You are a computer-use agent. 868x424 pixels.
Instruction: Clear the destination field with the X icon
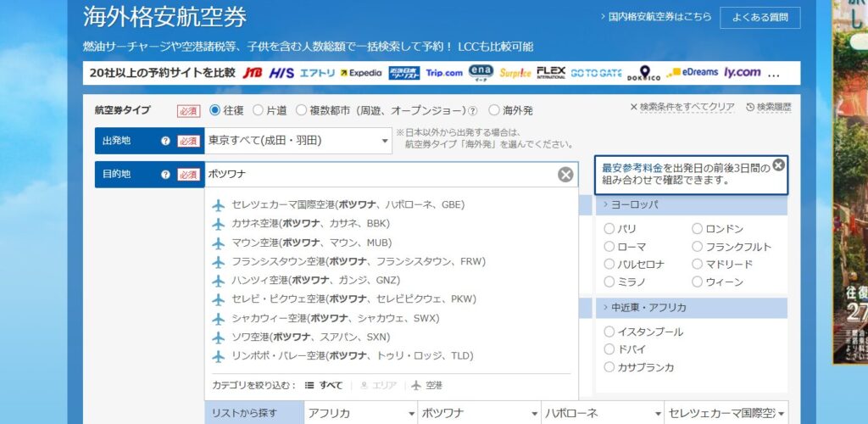[565, 175]
